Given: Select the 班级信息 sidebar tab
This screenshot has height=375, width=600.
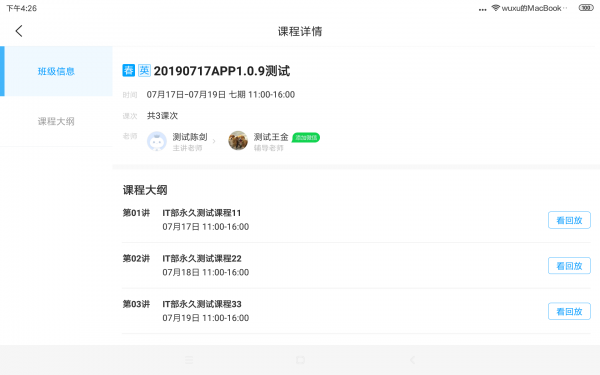Looking at the screenshot, I should (56, 71).
